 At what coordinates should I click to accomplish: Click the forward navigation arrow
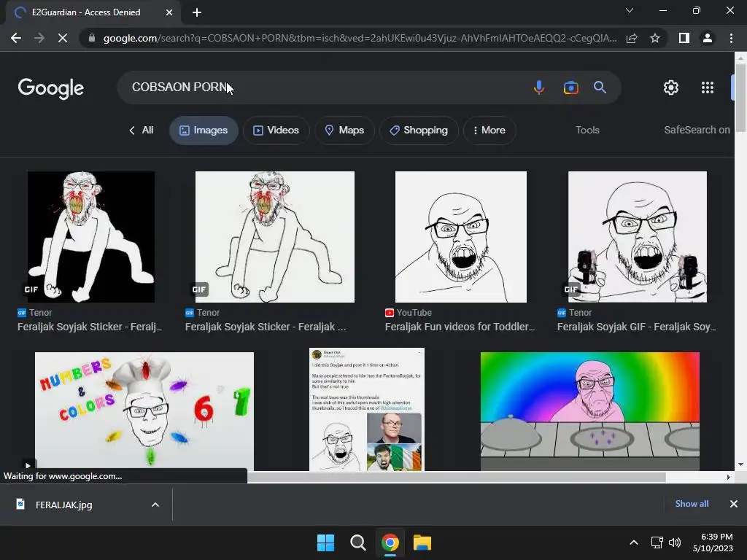(39, 38)
